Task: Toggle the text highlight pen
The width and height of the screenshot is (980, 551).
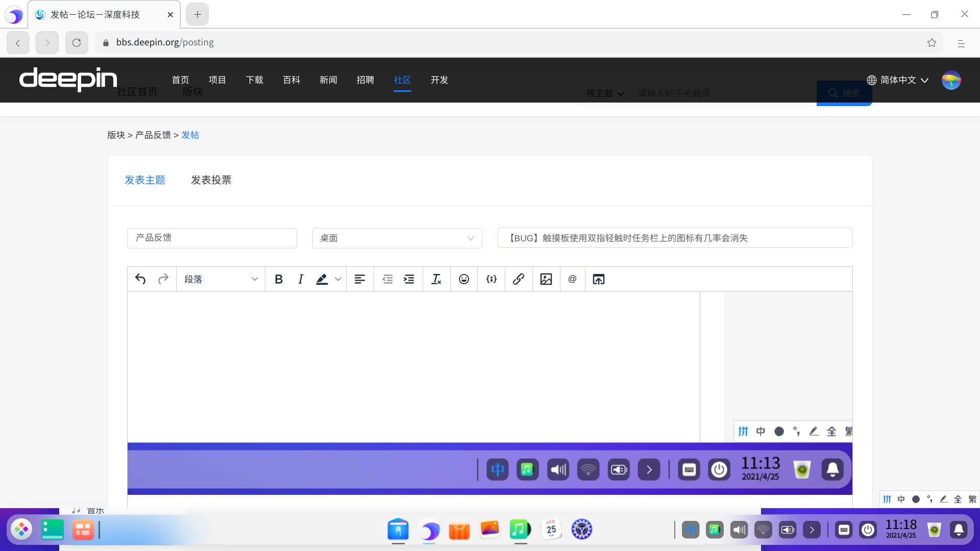Action: pos(322,279)
